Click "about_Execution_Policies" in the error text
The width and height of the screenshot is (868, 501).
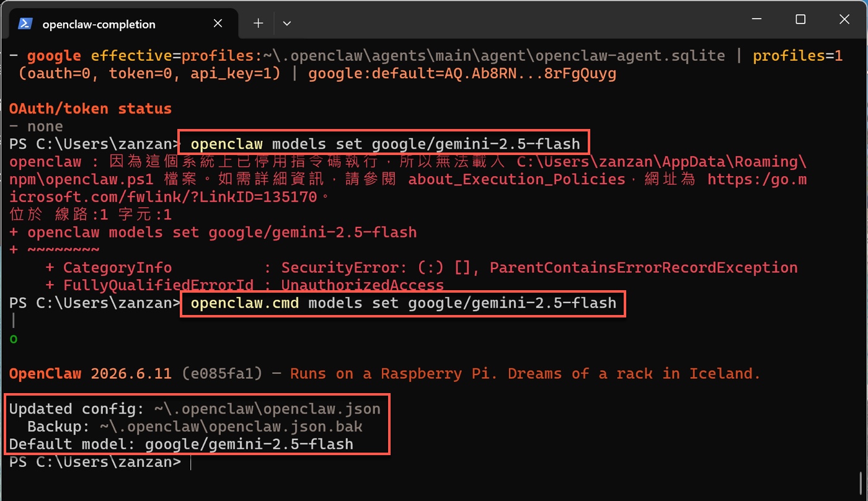(516, 180)
